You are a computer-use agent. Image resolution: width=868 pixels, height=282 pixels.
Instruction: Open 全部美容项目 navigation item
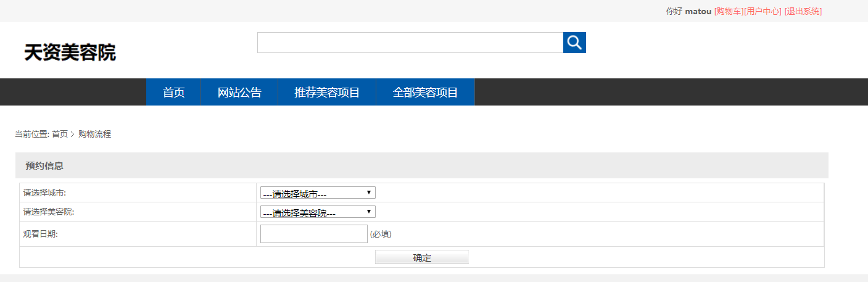click(425, 93)
